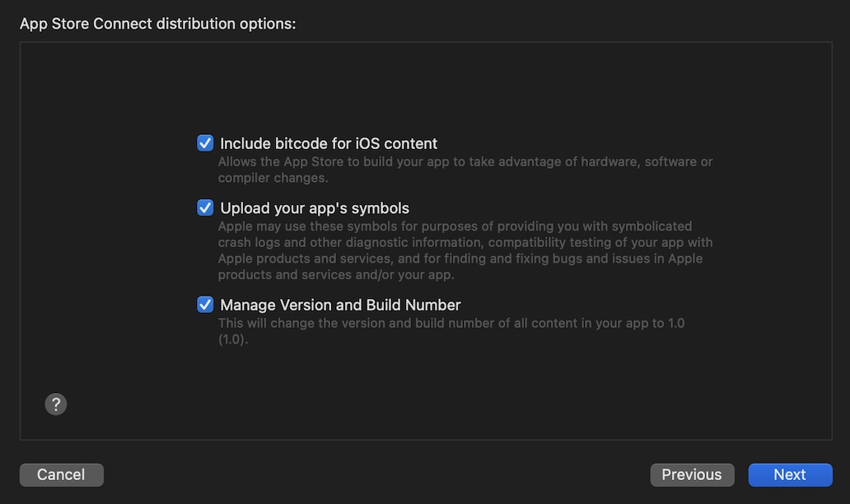Toggle the Manage Version and Build Number checkbox
The height and width of the screenshot is (504, 850).
[205, 305]
